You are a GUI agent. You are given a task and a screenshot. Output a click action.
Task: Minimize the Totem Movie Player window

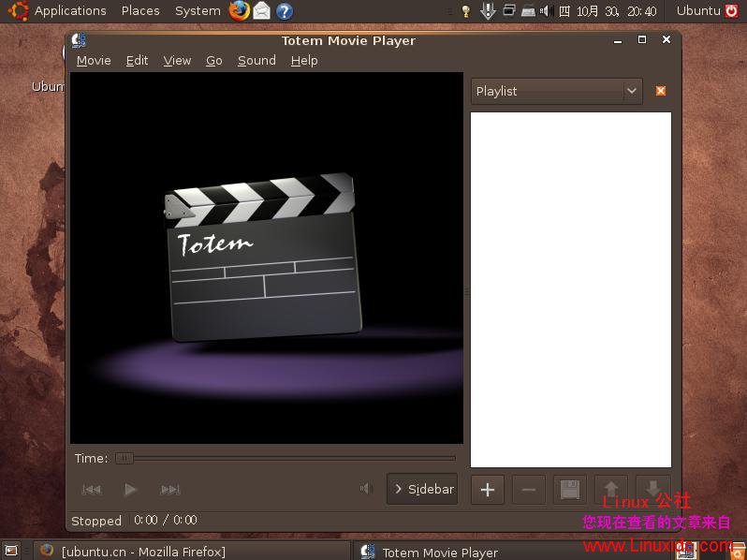point(618,41)
